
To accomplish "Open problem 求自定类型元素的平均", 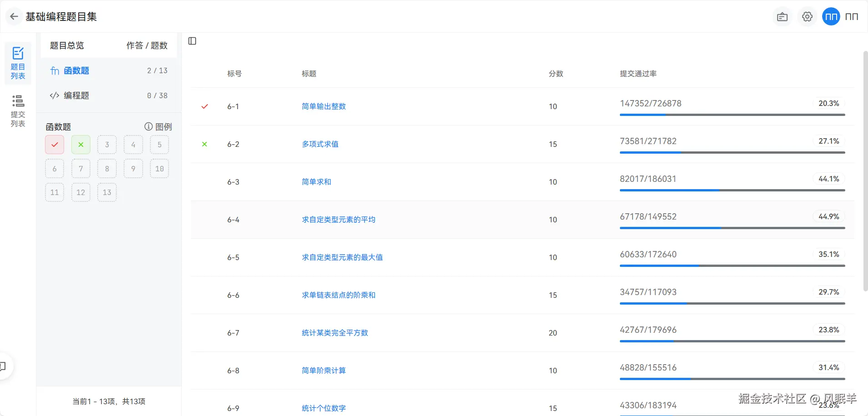I will click(x=339, y=220).
